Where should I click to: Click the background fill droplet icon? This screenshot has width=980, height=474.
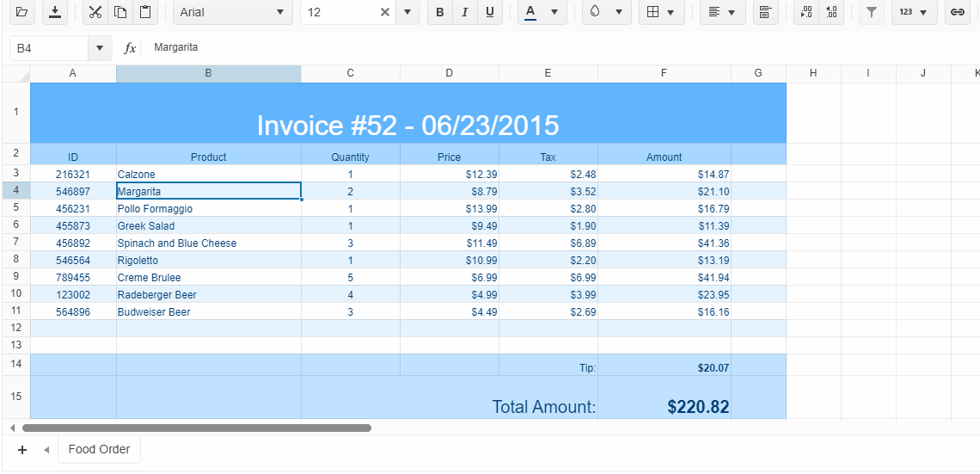tap(595, 12)
